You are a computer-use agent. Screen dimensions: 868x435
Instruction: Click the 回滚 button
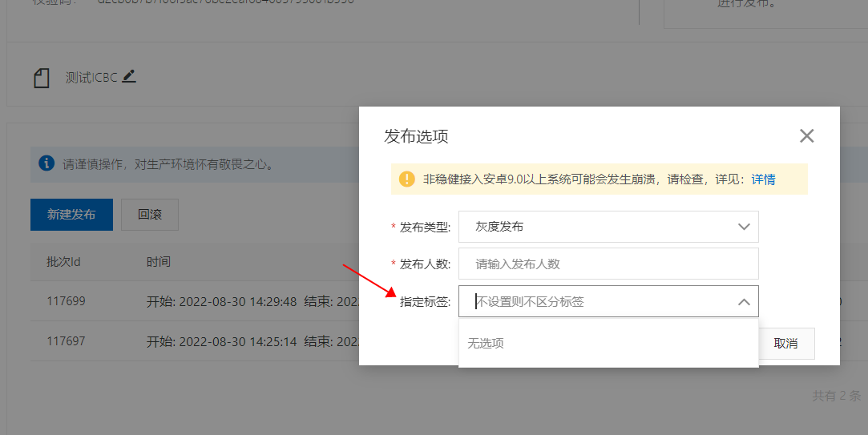[150, 214]
